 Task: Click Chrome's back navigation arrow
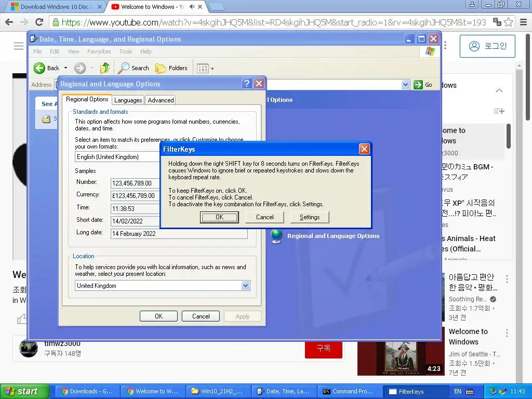(9, 22)
